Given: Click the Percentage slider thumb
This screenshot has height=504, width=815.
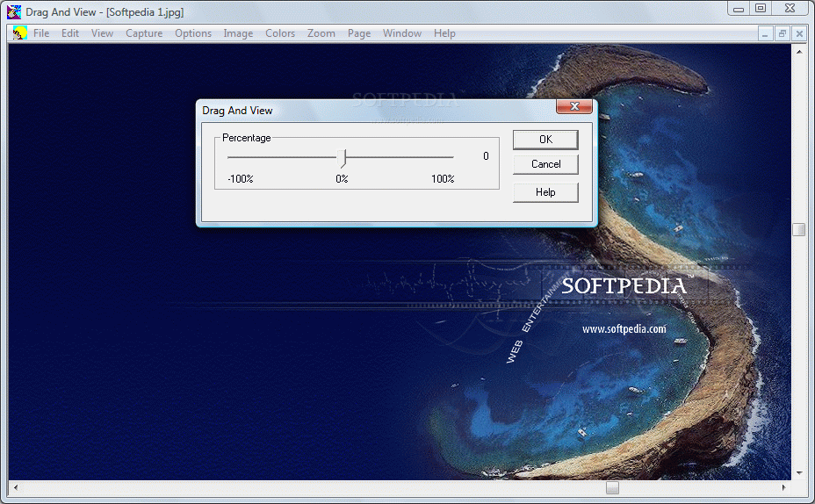Looking at the screenshot, I should click(342, 158).
